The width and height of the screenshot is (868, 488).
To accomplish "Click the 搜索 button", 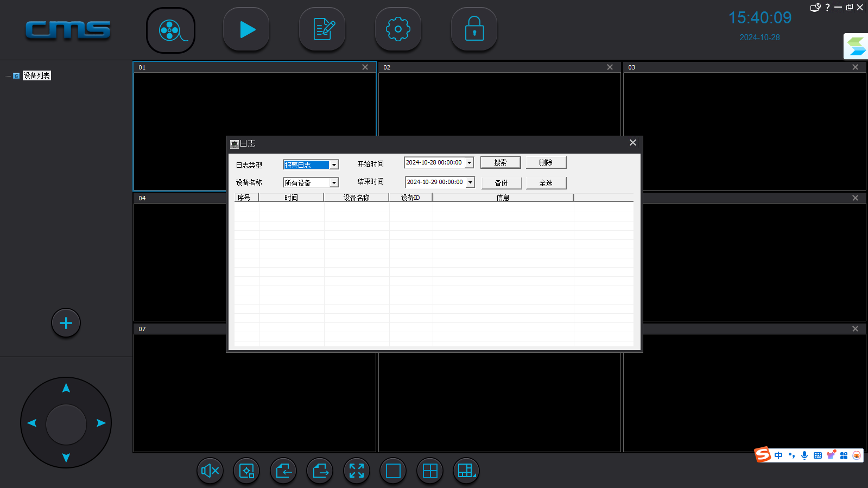I will (500, 163).
